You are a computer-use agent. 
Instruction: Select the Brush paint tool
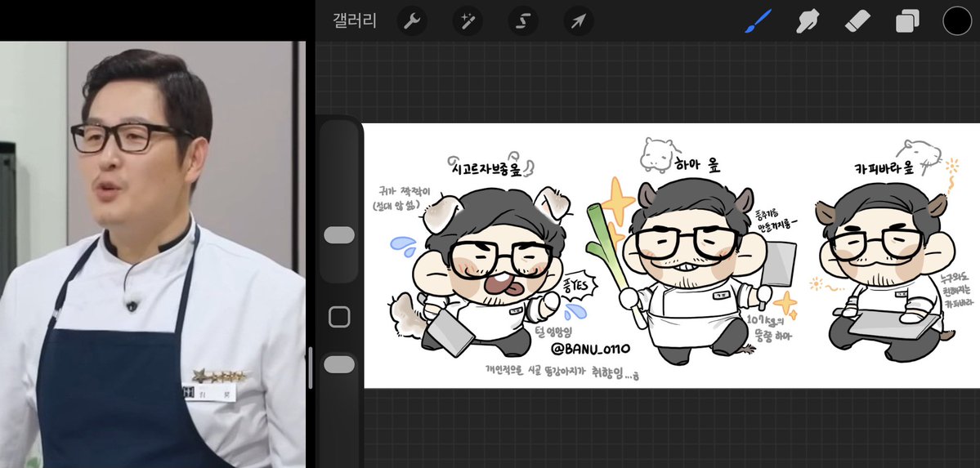point(758,21)
